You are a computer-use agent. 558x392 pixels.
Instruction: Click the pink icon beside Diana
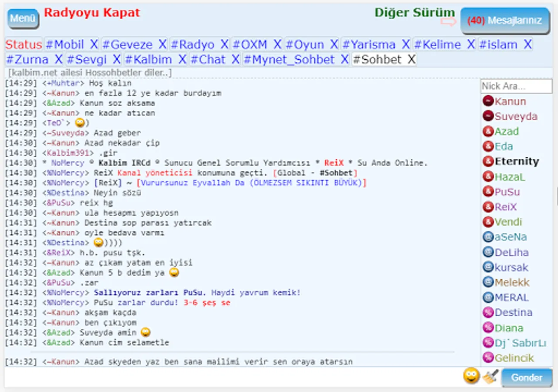click(x=488, y=328)
